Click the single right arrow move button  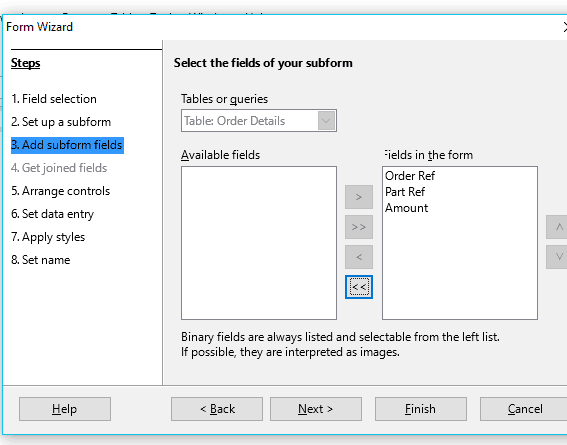click(x=359, y=197)
